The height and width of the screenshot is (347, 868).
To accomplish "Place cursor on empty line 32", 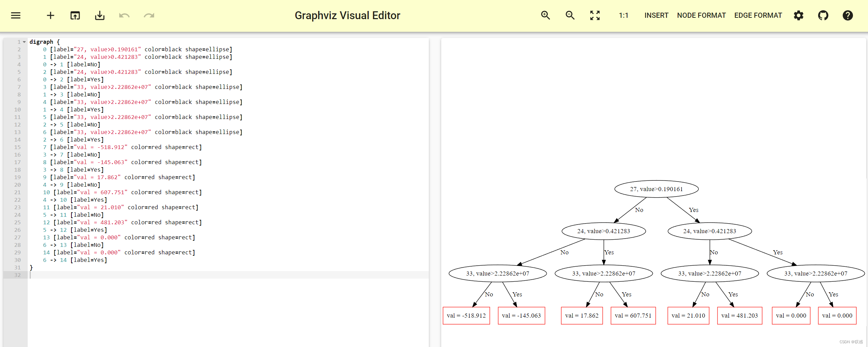I will (228, 275).
